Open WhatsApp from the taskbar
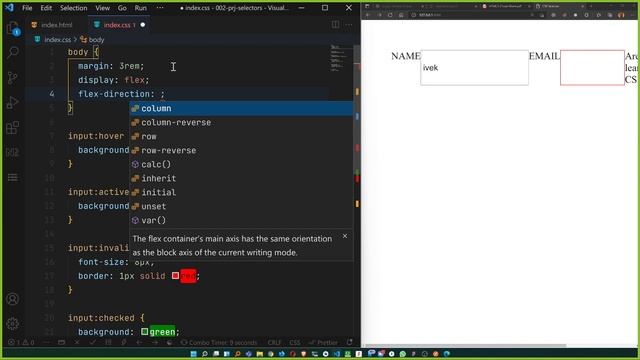Image resolution: width=640 pixels, height=360 pixels. (x=403, y=353)
